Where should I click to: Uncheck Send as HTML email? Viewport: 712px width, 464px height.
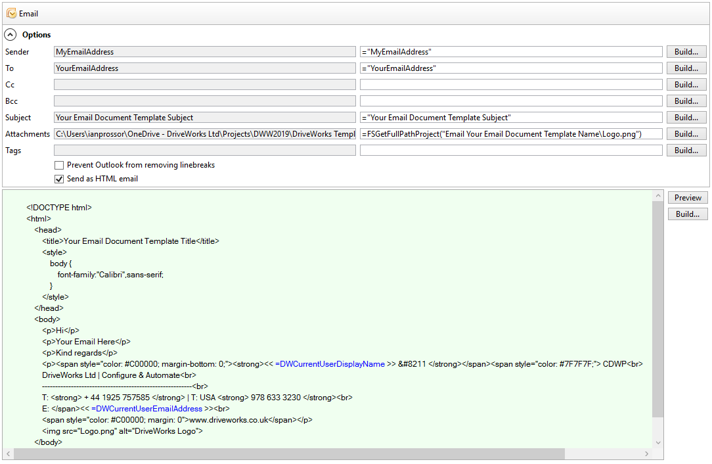click(x=59, y=179)
